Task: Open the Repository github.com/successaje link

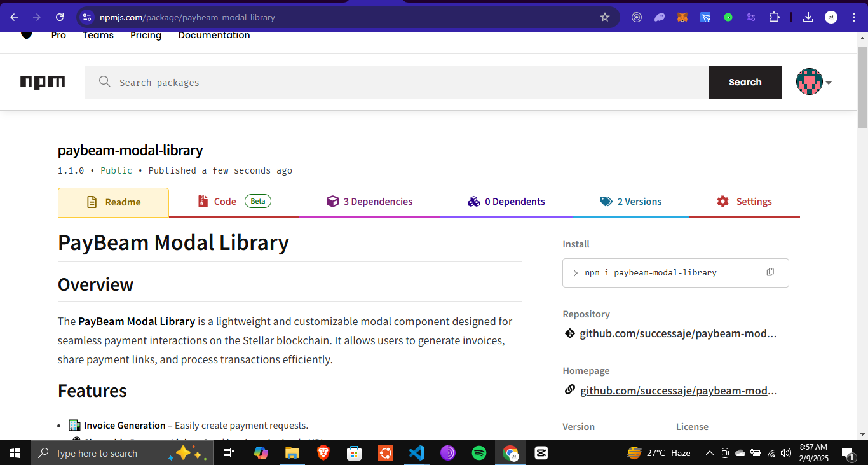Action: [x=678, y=333]
